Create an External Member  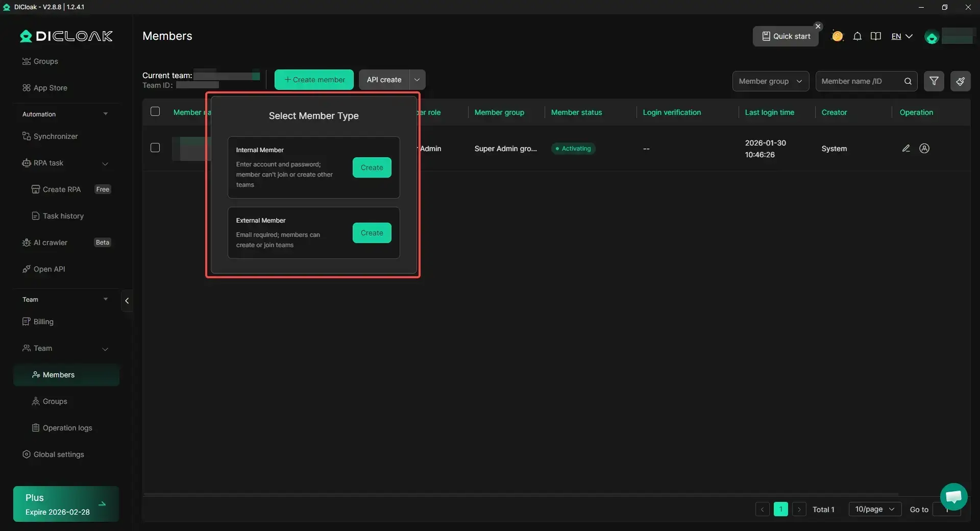pos(372,233)
